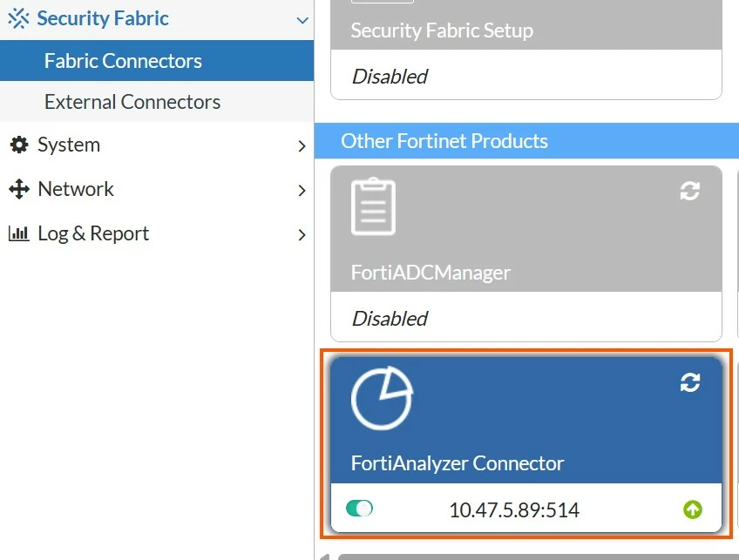Open the Log & Report label

coord(93,233)
